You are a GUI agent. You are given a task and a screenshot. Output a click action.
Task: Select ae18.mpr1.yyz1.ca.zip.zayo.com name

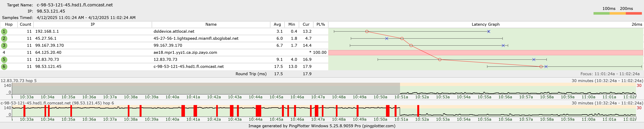185,53
